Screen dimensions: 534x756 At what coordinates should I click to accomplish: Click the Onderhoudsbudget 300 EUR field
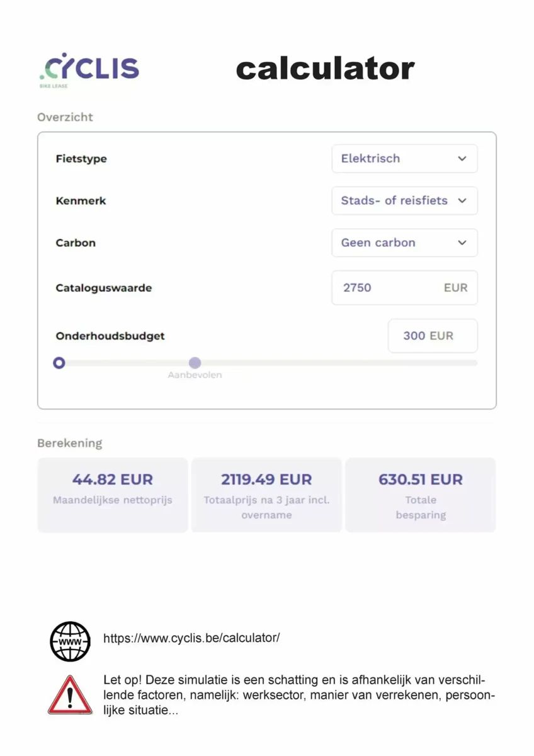(433, 336)
